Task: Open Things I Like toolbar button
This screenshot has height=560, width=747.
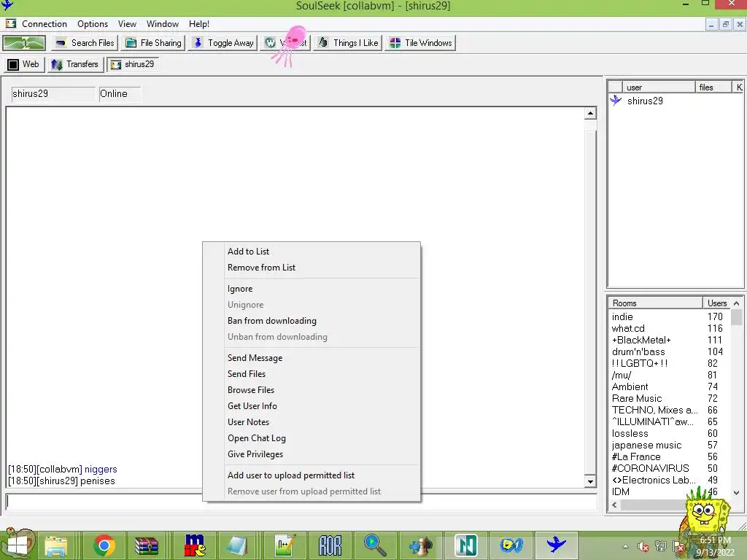Action: [x=348, y=43]
